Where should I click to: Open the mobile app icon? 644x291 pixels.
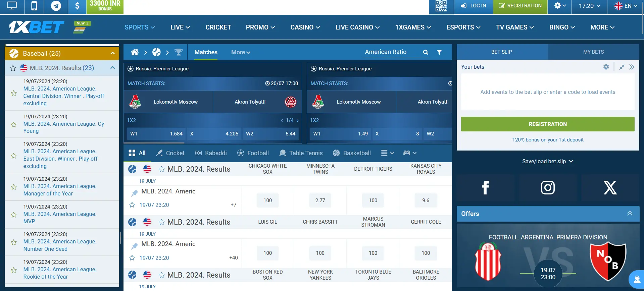click(x=34, y=6)
